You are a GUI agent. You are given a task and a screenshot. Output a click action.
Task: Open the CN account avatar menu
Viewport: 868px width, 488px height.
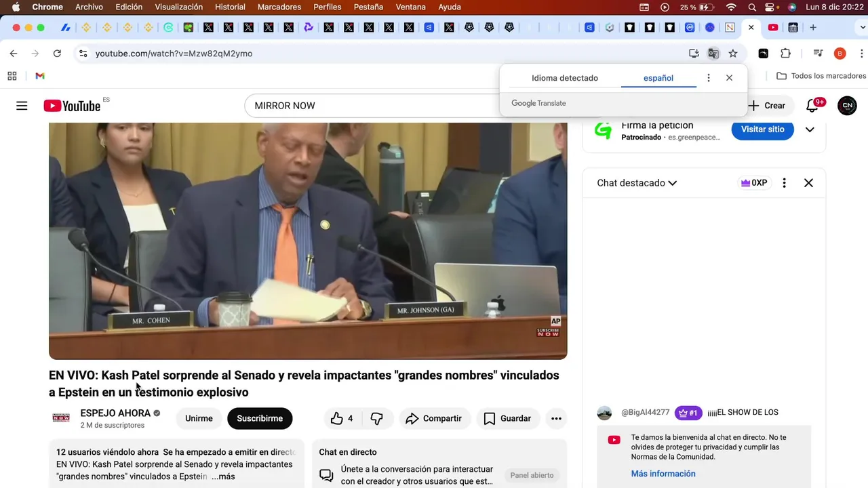pyautogui.click(x=847, y=106)
